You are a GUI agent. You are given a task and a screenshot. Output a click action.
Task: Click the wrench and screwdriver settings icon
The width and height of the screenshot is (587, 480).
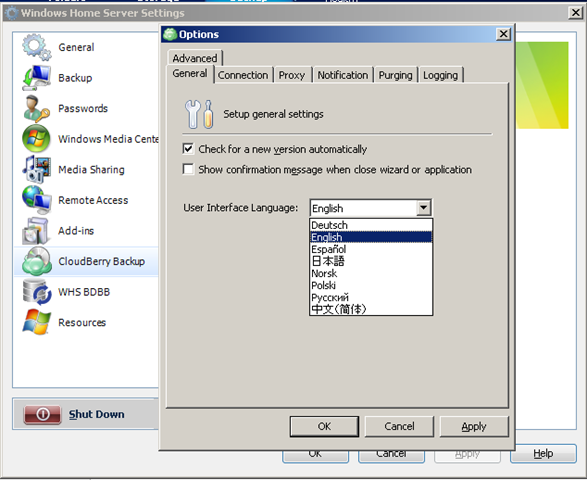[x=199, y=114]
